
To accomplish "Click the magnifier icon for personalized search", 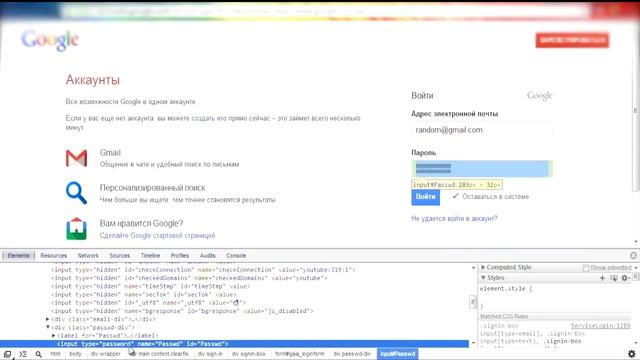I will [x=76, y=193].
